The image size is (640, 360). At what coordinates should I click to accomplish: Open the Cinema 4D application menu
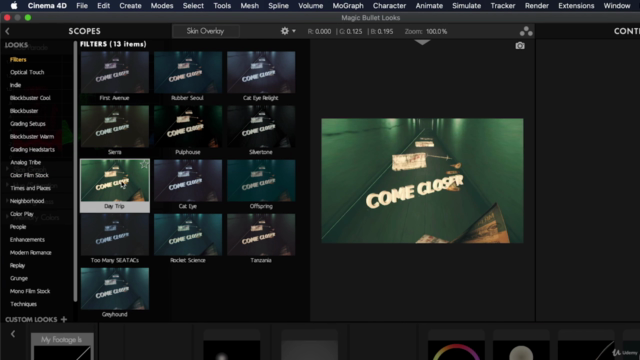(47, 6)
